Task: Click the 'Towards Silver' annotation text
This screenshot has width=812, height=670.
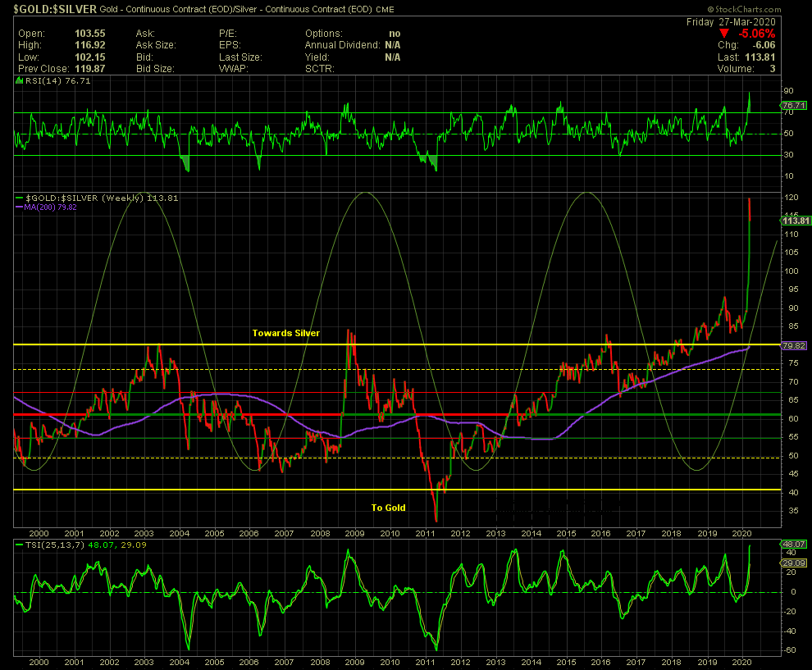Action: click(285, 334)
